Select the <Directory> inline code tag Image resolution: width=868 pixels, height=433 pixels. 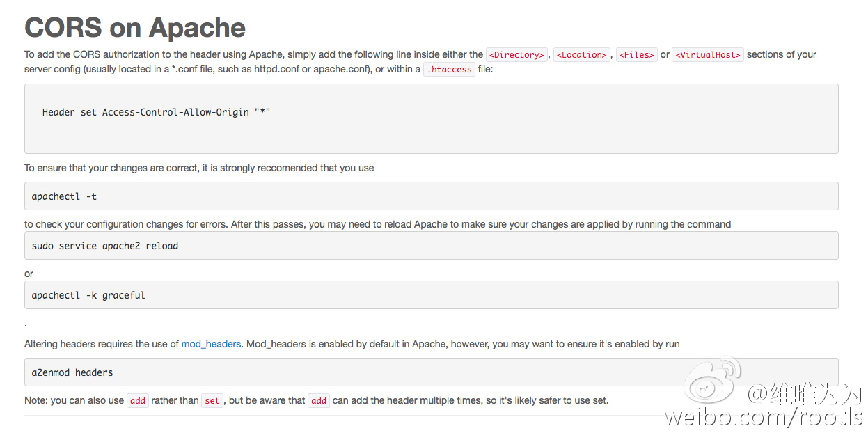point(516,55)
